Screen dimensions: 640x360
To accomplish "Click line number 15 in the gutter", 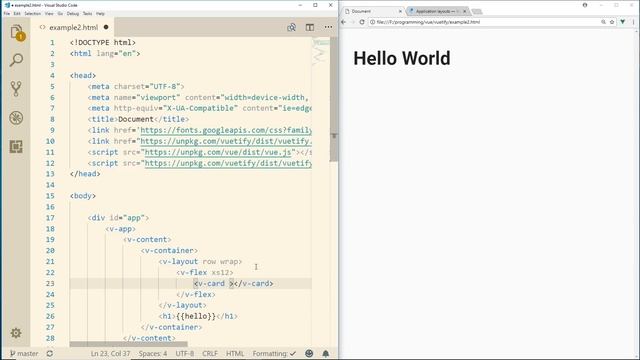I will coord(50,196).
